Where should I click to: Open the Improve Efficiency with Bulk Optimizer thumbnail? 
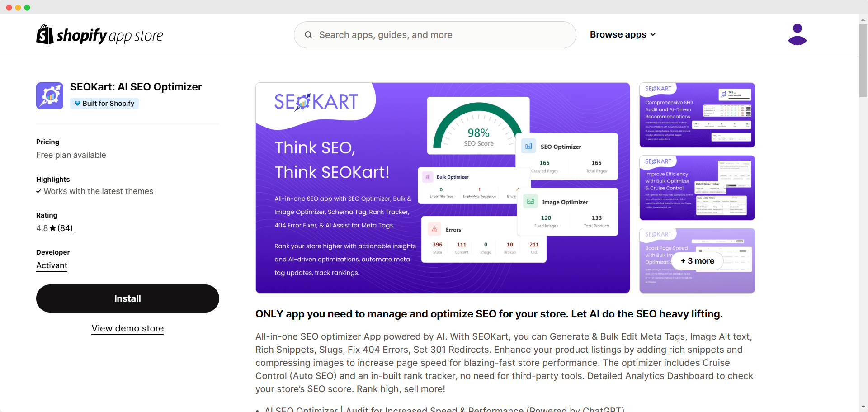697,188
